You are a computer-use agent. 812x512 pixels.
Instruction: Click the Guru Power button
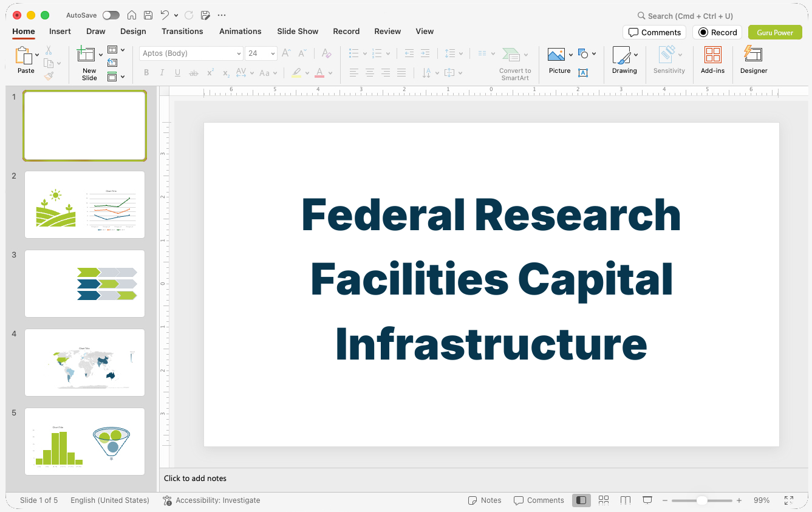pyautogui.click(x=775, y=32)
